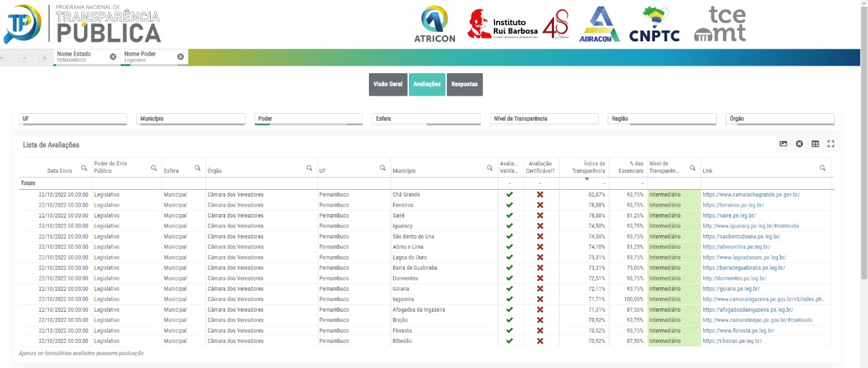Search in the Link column
Screen dimensions: 868x368
point(823,167)
